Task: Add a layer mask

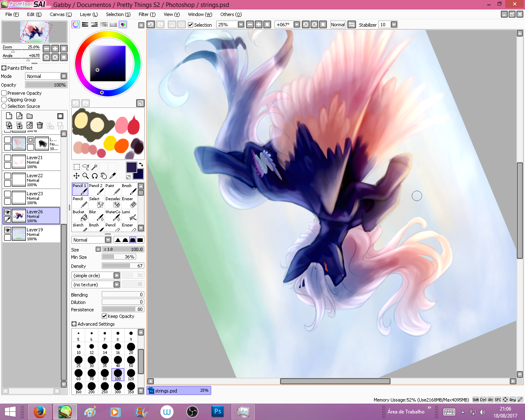Action: [60, 116]
